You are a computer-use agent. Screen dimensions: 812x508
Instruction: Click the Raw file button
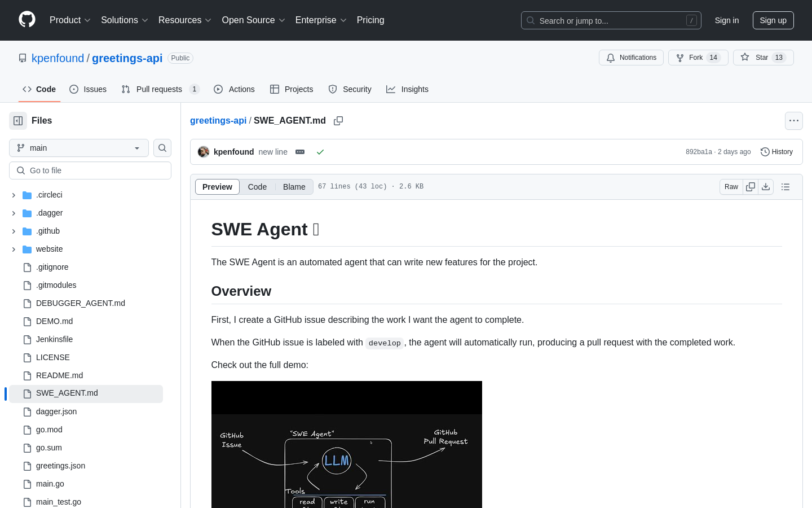click(x=731, y=187)
